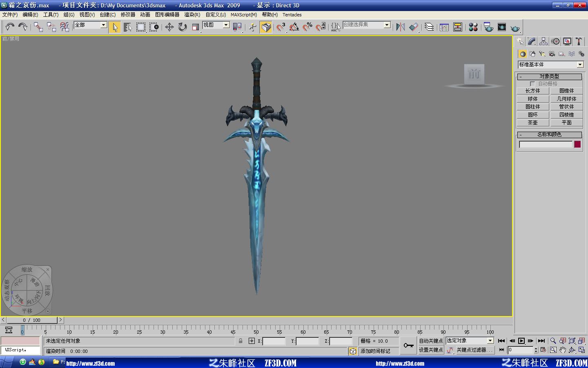Open the Layer Manager icon

(429, 27)
